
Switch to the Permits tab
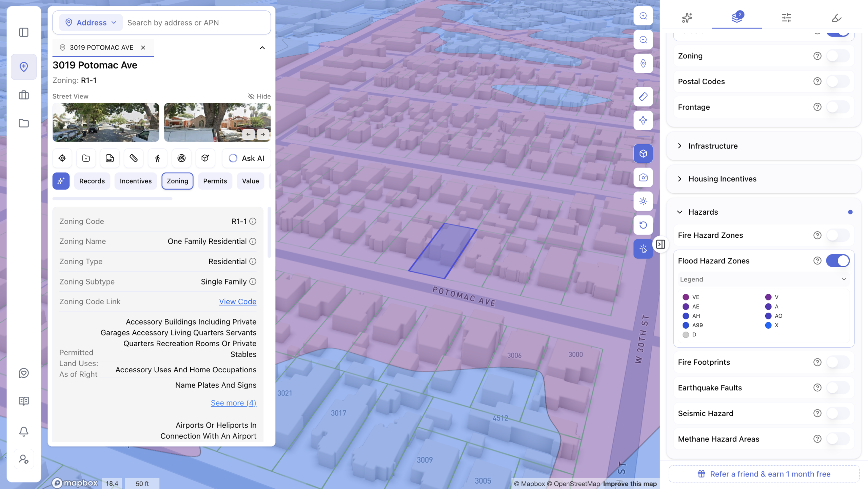point(215,181)
